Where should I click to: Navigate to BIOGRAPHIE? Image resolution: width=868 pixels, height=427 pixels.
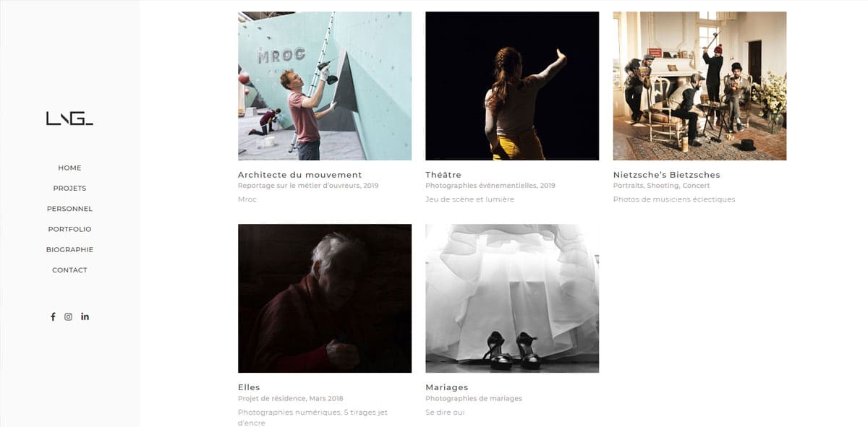pyautogui.click(x=69, y=249)
